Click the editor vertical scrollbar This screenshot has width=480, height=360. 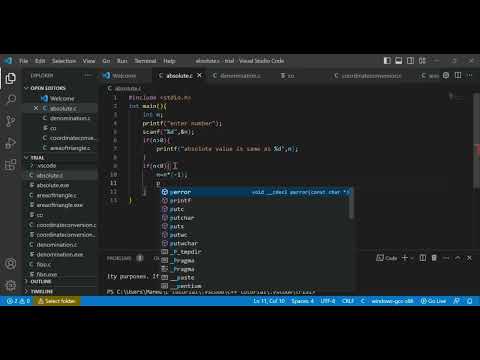[x=476, y=140]
